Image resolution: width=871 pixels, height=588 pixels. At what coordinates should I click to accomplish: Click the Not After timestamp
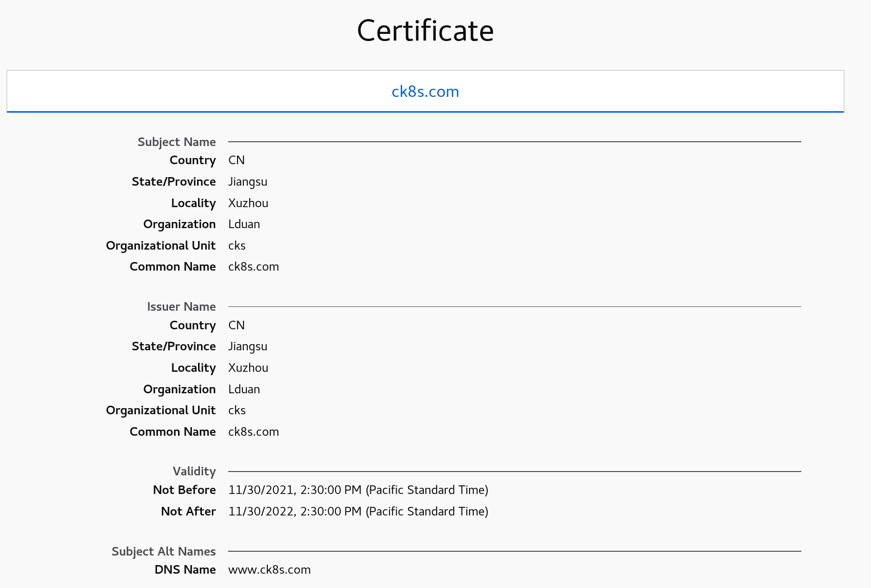click(x=358, y=511)
